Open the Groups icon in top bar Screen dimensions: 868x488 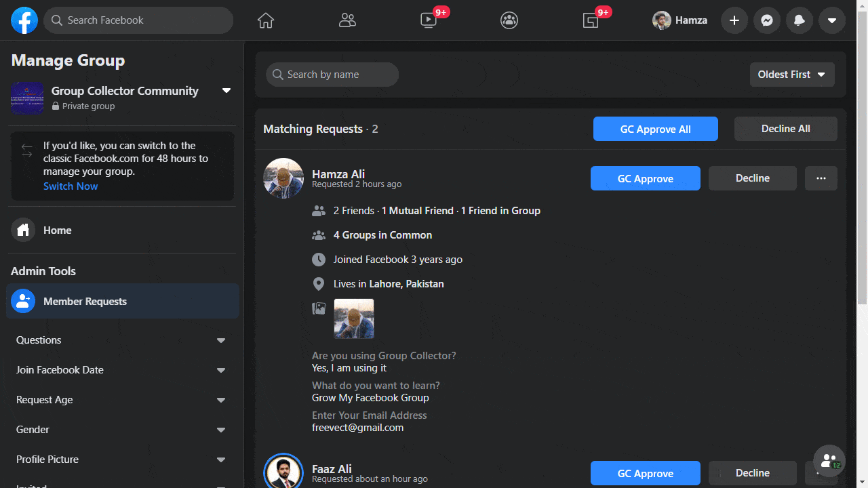click(x=509, y=21)
